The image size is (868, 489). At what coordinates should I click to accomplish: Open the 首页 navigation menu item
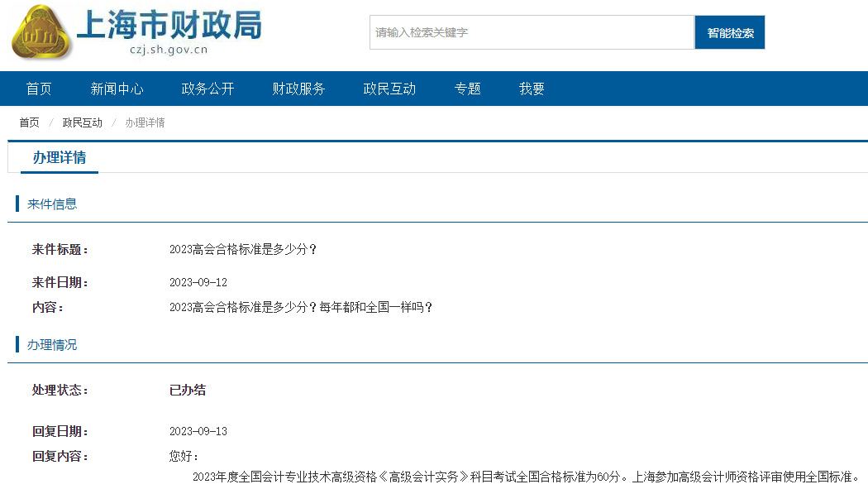click(39, 89)
